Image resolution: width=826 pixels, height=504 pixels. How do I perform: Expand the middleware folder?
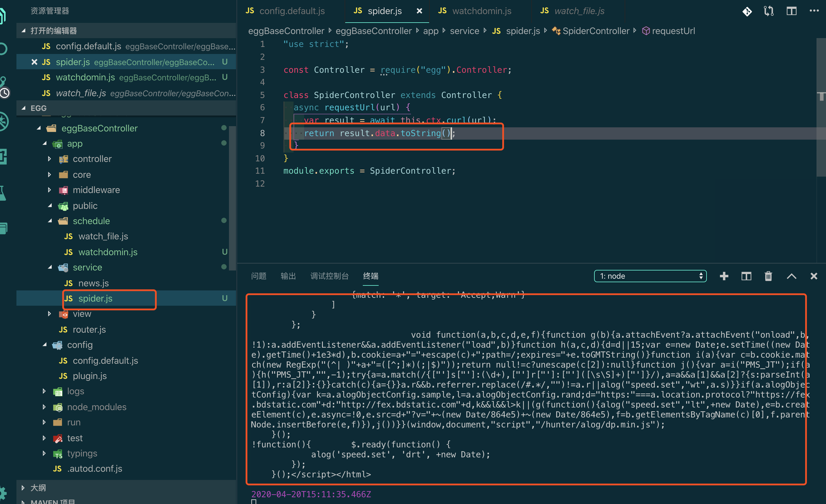[x=50, y=190]
